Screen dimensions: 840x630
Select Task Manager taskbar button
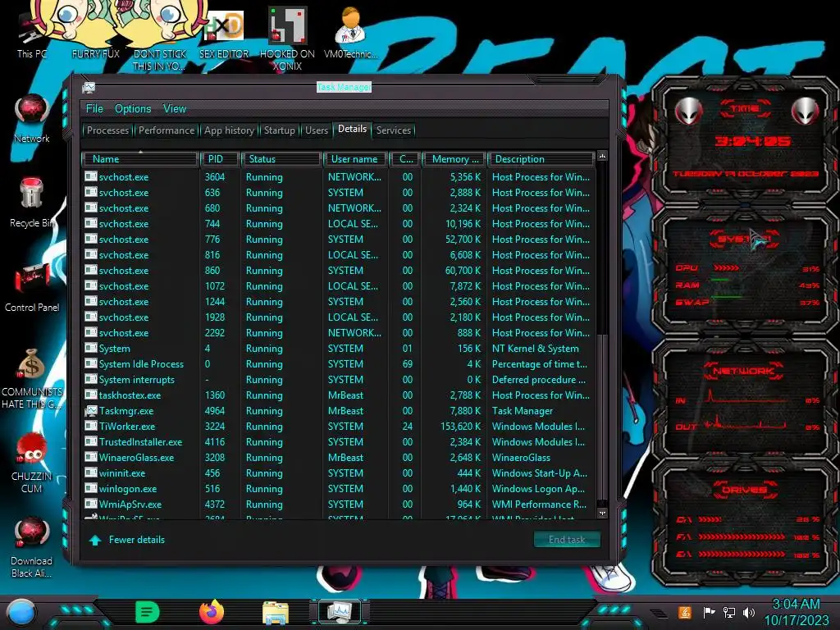(x=340, y=612)
